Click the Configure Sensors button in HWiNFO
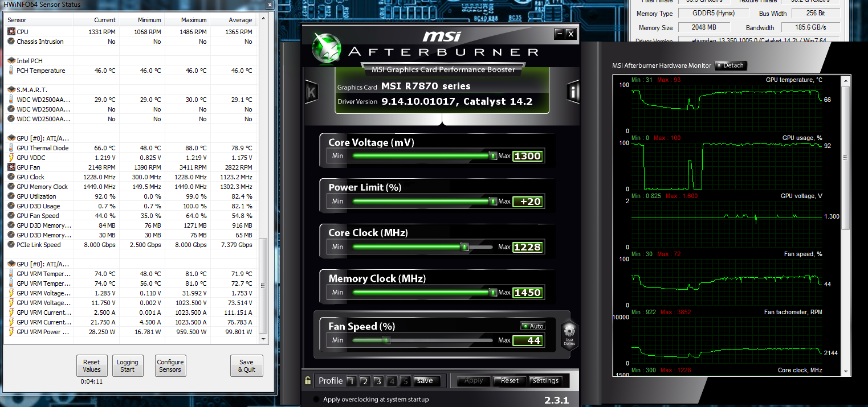868x407 pixels. [x=170, y=365]
